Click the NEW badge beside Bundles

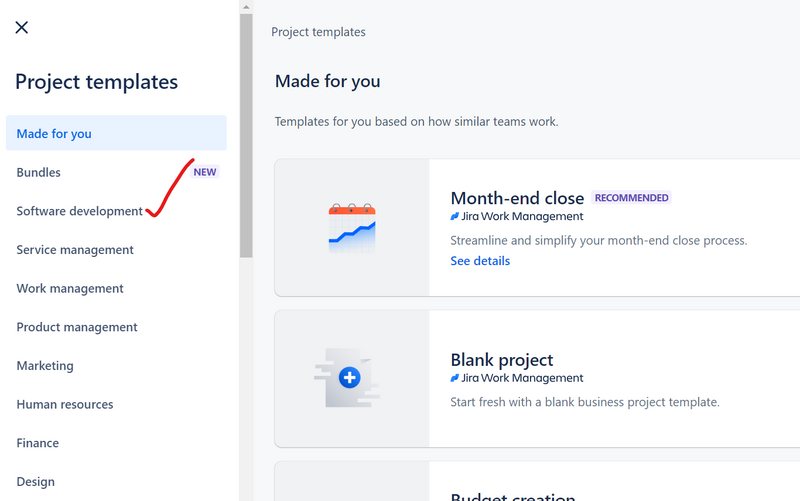[x=205, y=172]
